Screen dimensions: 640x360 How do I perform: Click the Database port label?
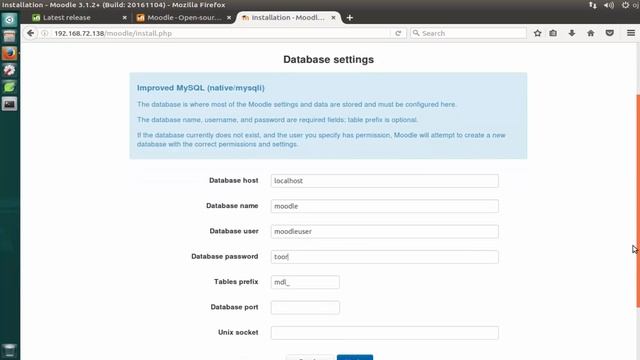234,307
